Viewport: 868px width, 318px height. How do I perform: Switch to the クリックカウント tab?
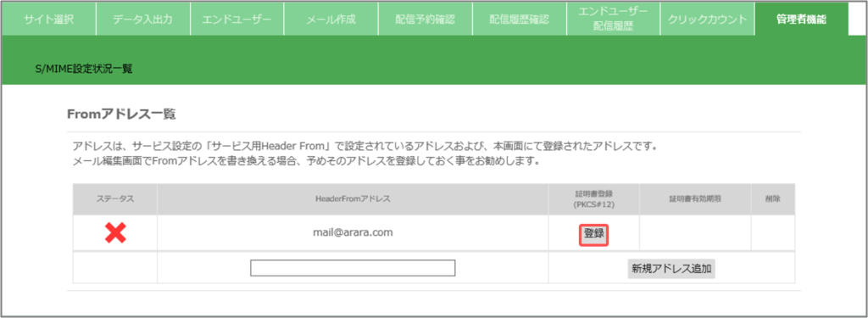click(x=707, y=19)
